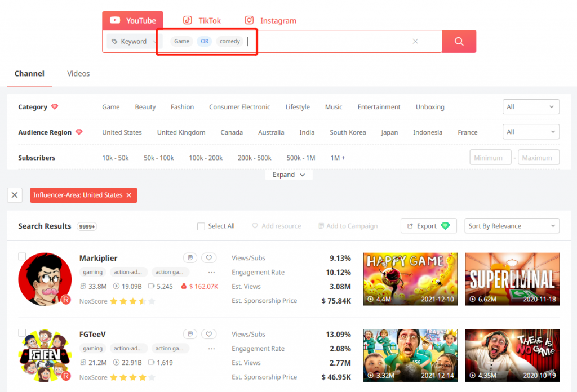Open the HAPPY GAME video thumbnail

[x=410, y=279]
